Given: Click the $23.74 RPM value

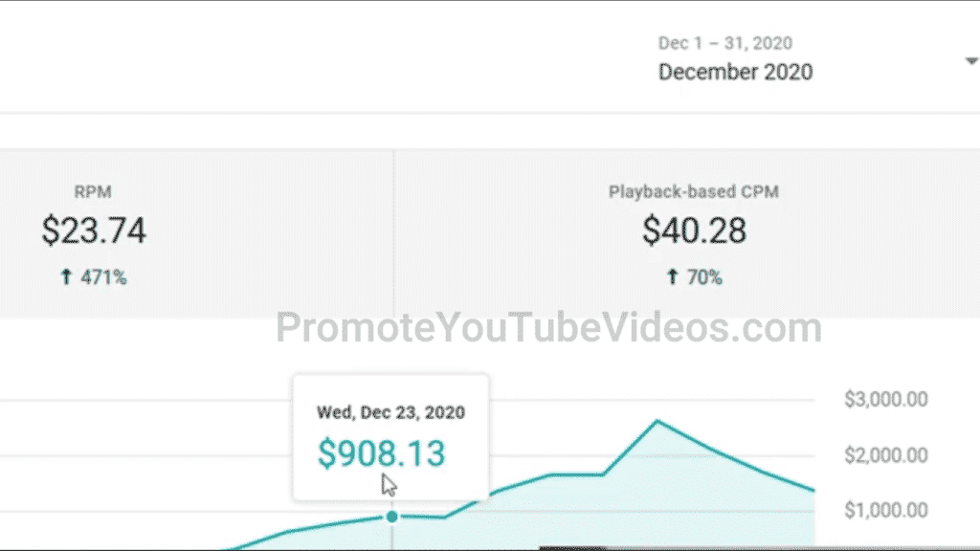Looking at the screenshot, I should [94, 231].
